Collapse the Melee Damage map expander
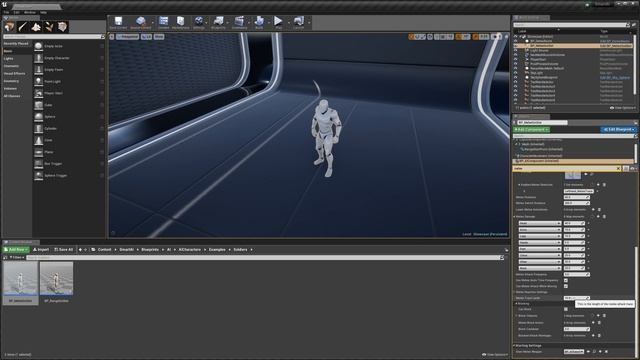Viewport: 640px width, 360px height. click(514, 217)
